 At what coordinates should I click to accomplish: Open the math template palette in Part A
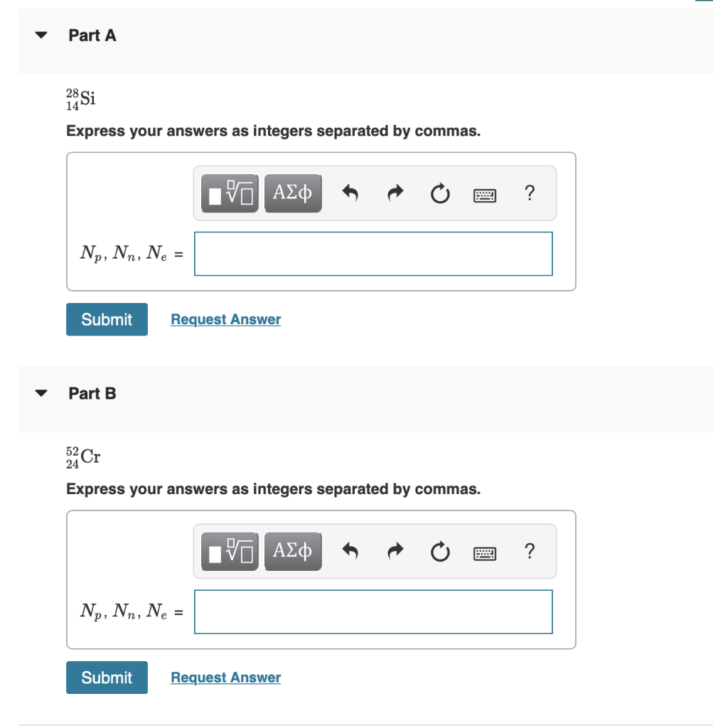[229, 193]
